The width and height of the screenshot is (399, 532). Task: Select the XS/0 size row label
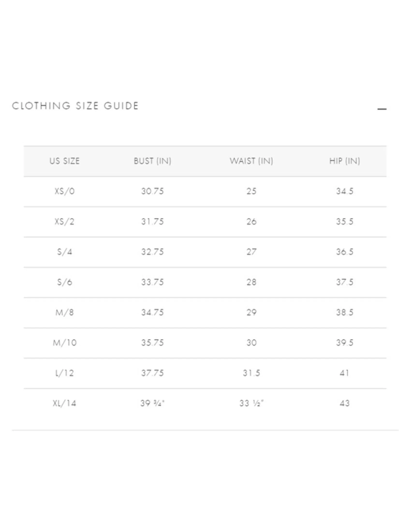[x=65, y=191]
